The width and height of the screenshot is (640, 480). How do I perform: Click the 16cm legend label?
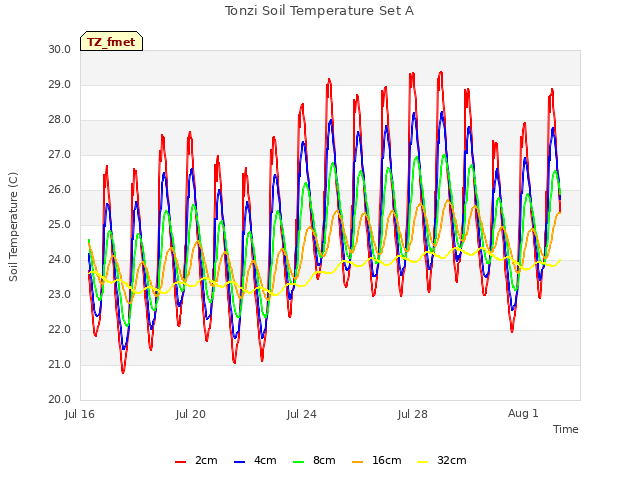pyautogui.click(x=387, y=460)
